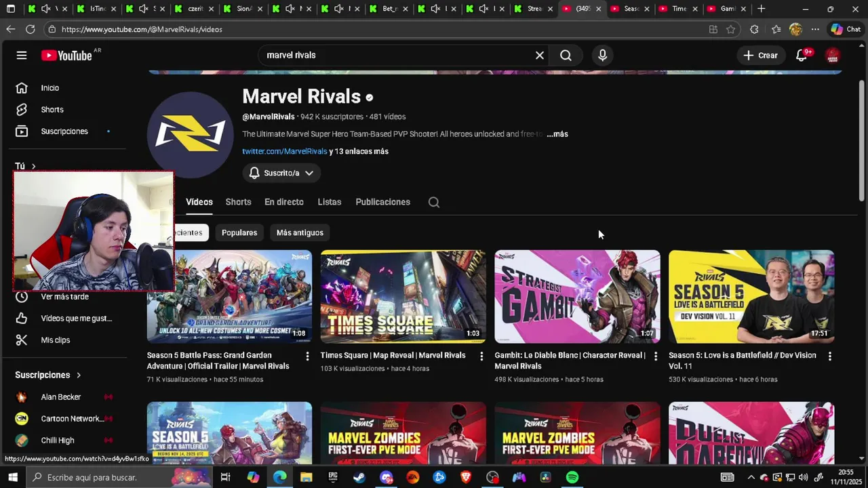Open the YouTube hamburger guide menu
The image size is (868, 488).
22,56
